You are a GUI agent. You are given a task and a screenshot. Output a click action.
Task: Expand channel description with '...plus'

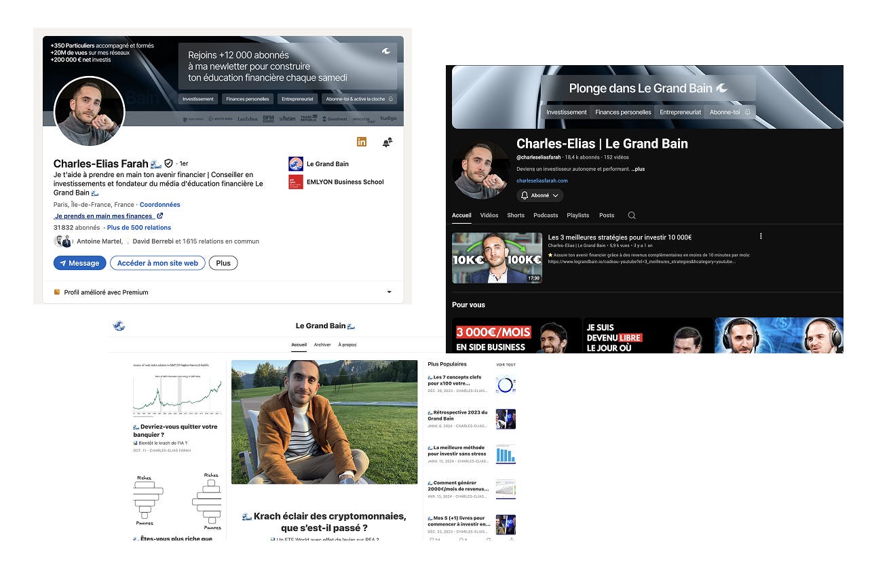point(637,169)
